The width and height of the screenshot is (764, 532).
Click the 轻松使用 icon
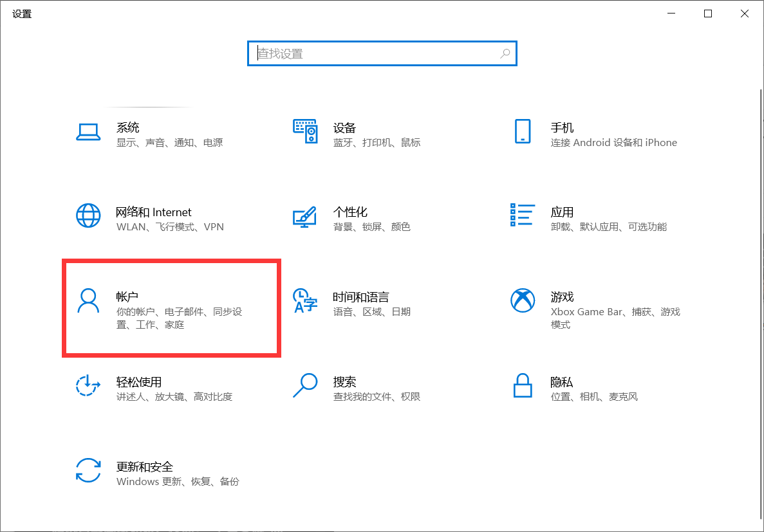(x=88, y=385)
